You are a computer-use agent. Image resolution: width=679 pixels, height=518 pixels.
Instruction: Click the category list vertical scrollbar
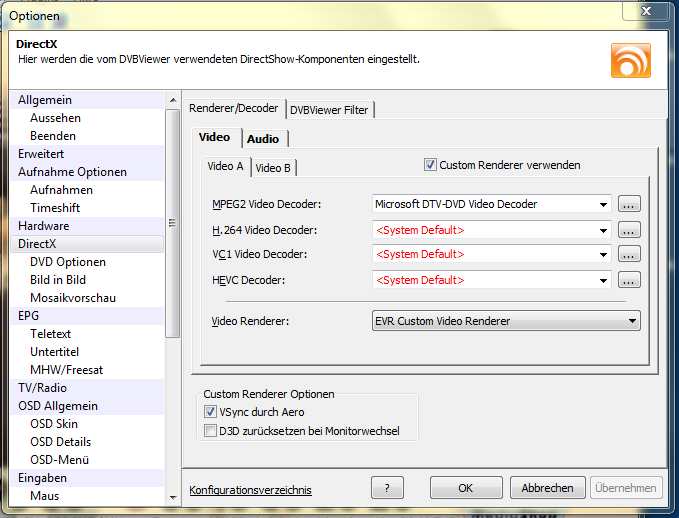[x=173, y=300]
